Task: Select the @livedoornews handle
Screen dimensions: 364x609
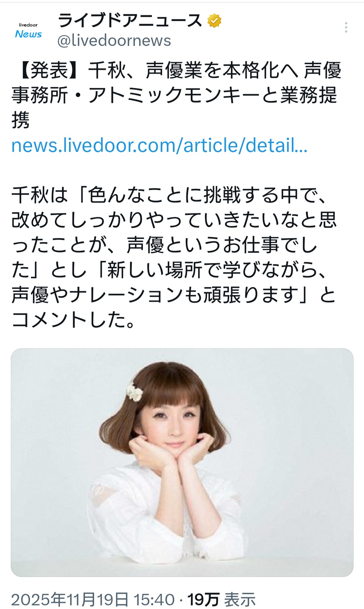Action: point(114,41)
